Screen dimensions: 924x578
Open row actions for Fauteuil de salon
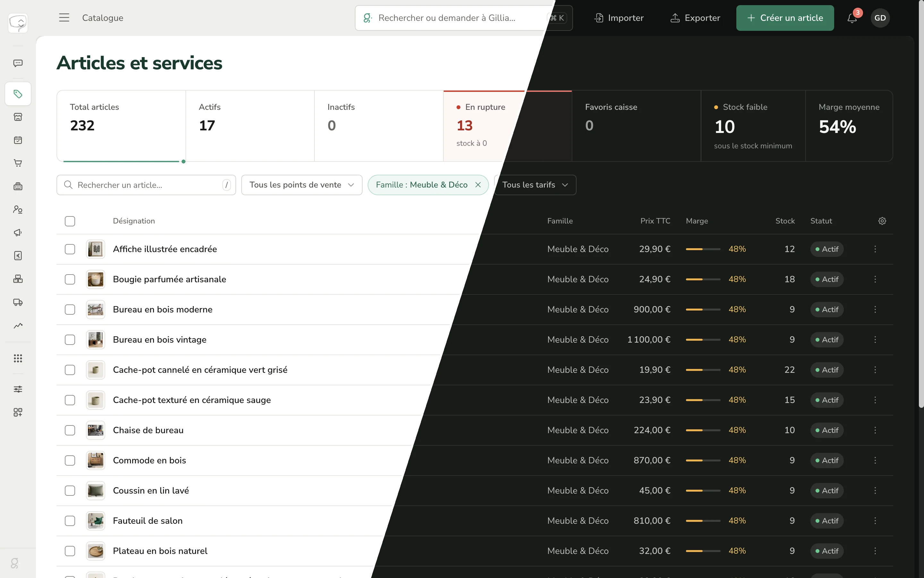click(875, 521)
